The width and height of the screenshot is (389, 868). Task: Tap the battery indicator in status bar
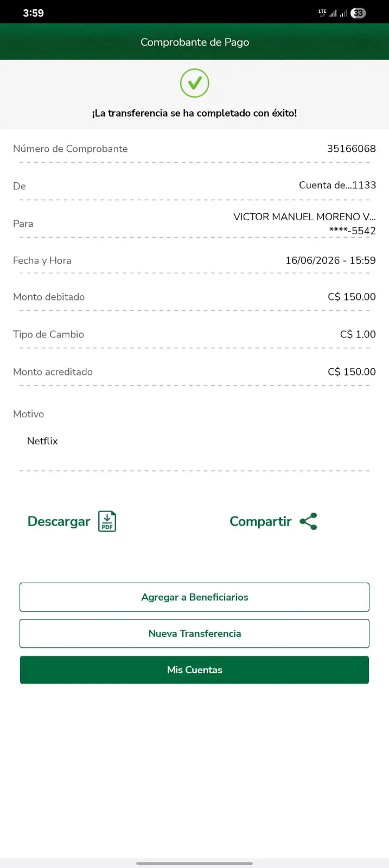click(x=358, y=13)
